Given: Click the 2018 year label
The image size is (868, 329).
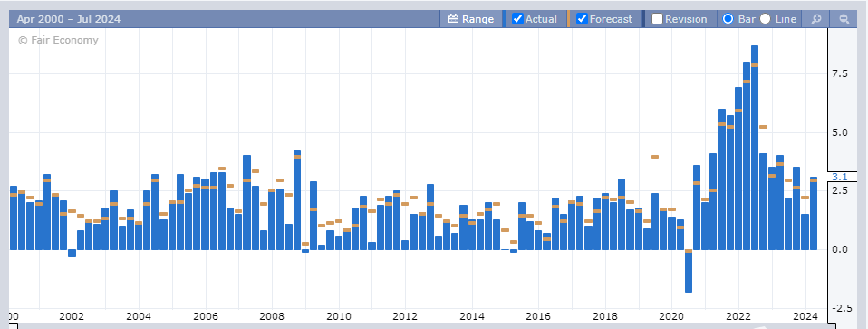Looking at the screenshot, I should [x=605, y=317].
